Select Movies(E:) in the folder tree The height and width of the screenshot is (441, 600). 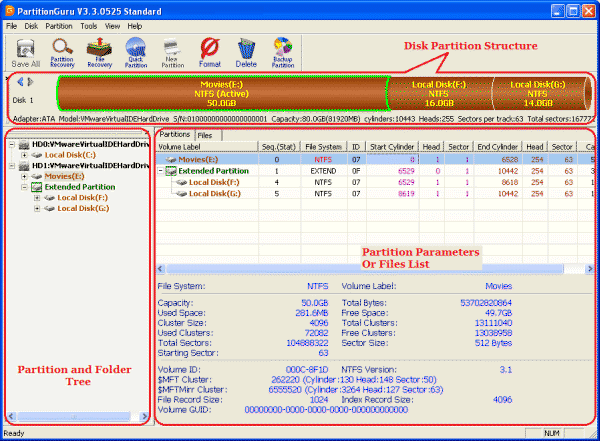pos(64,176)
